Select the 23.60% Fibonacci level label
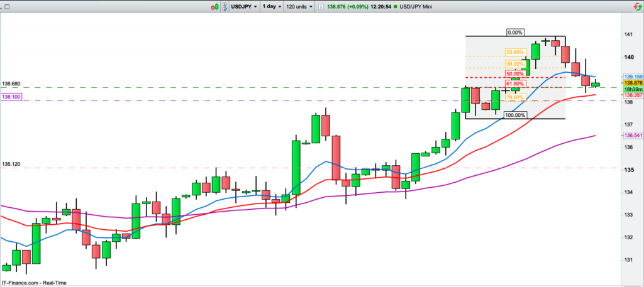 pos(514,52)
